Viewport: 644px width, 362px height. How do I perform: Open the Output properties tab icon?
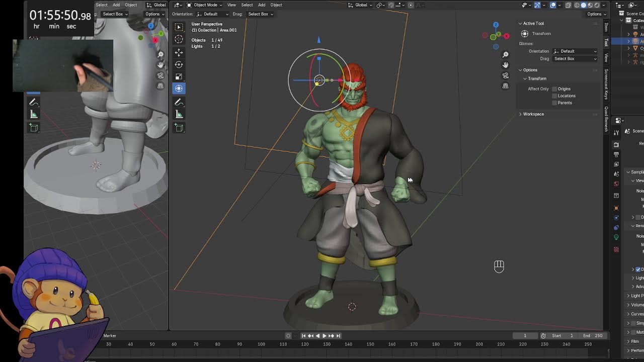coord(616,155)
